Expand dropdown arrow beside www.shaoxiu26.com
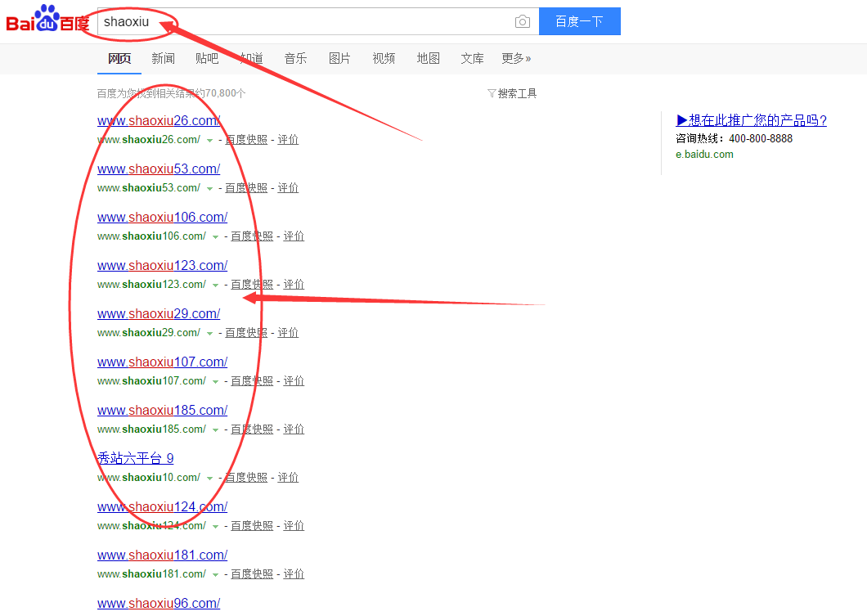Screen dimensions: 867x616 [x=210, y=141]
